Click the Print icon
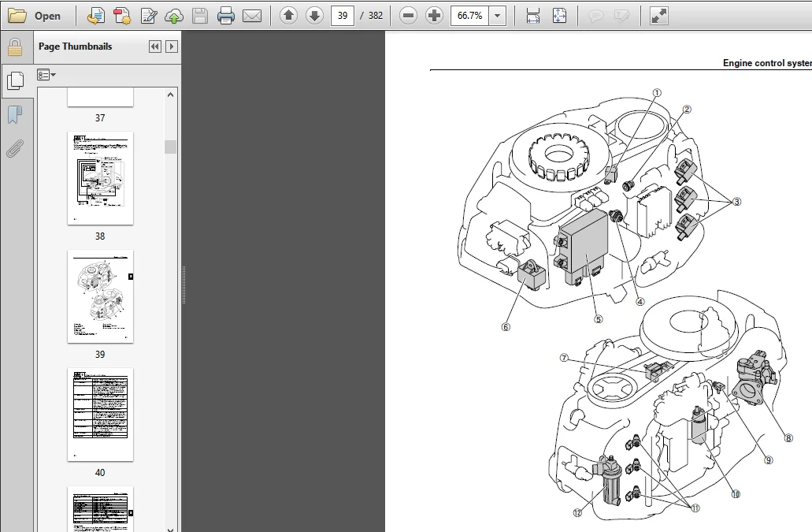This screenshot has height=532, width=812. coord(226,16)
